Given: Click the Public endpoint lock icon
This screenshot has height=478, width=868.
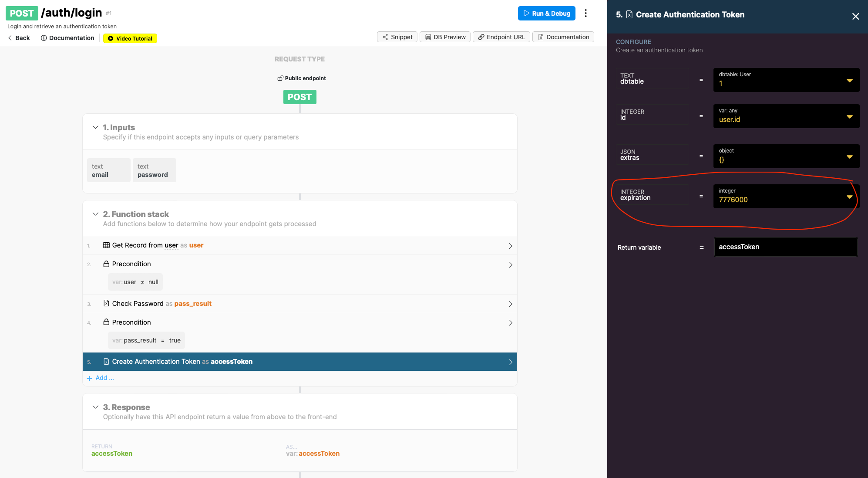Looking at the screenshot, I should pyautogui.click(x=280, y=78).
